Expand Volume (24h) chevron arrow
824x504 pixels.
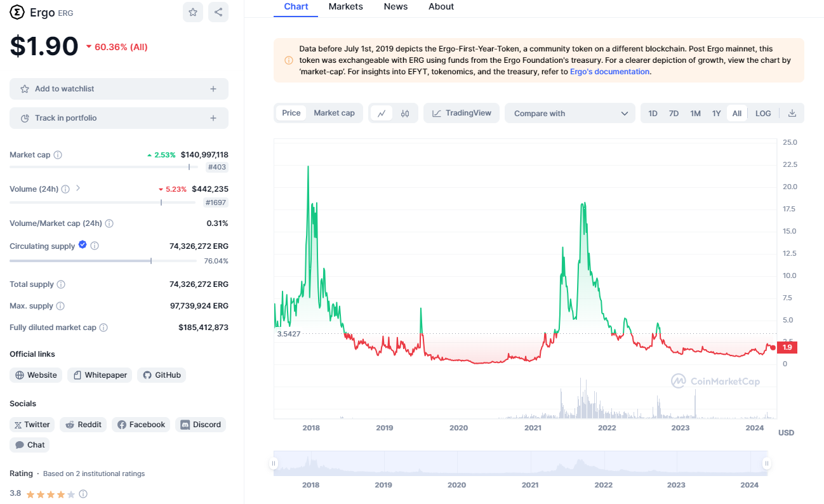click(78, 188)
